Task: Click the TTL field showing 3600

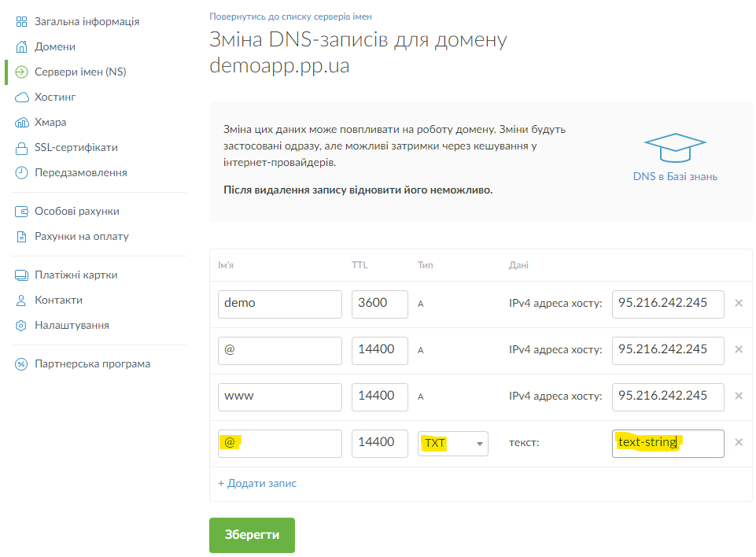Action: pos(379,303)
